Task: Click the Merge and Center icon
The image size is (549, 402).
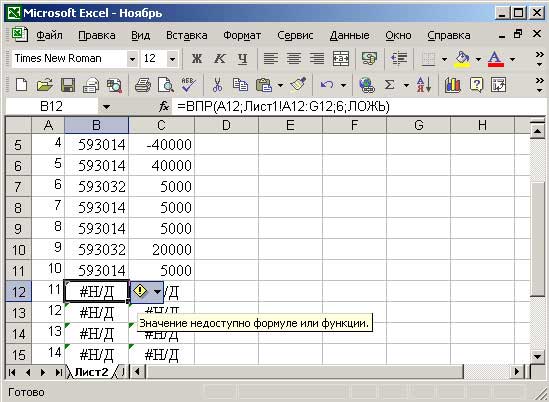Action: coord(341,58)
